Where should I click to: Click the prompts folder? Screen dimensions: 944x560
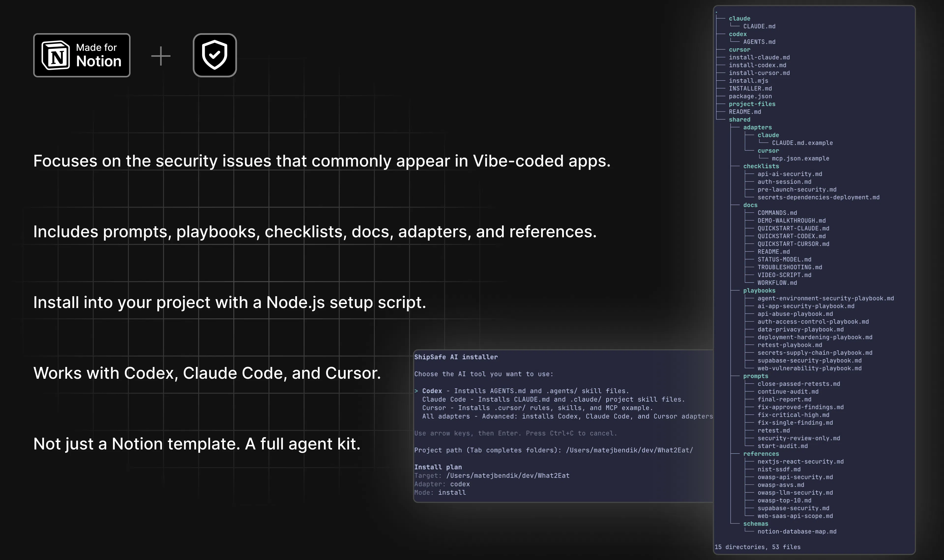pyautogui.click(x=756, y=376)
